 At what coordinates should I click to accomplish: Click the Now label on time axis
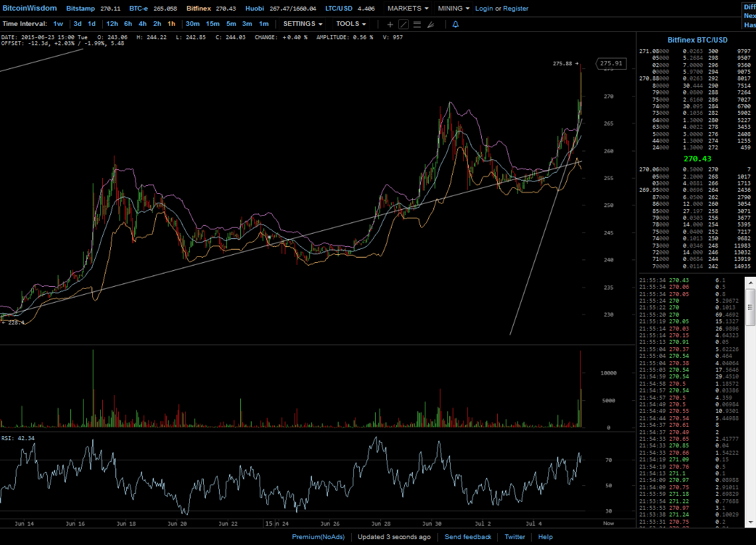[x=609, y=523]
